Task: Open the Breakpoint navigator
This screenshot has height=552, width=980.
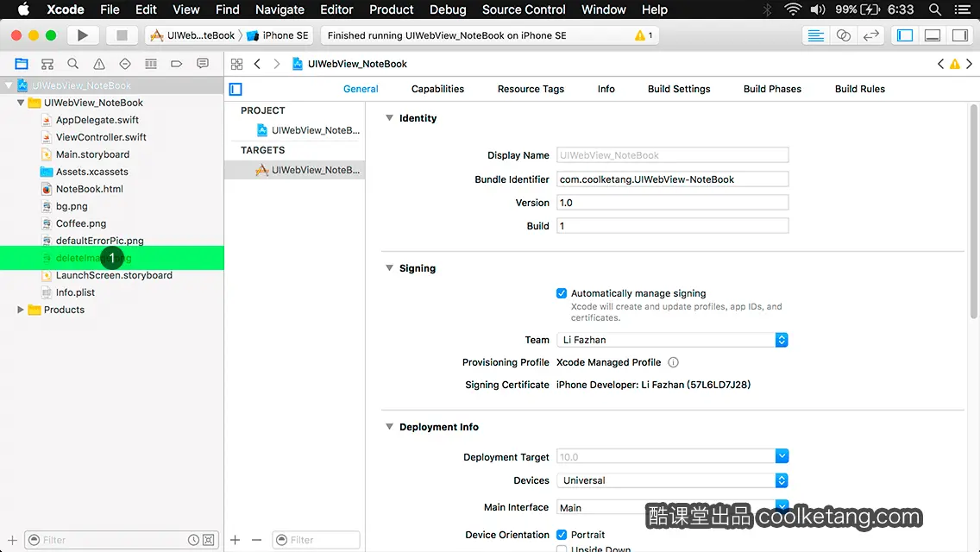Action: (176, 64)
